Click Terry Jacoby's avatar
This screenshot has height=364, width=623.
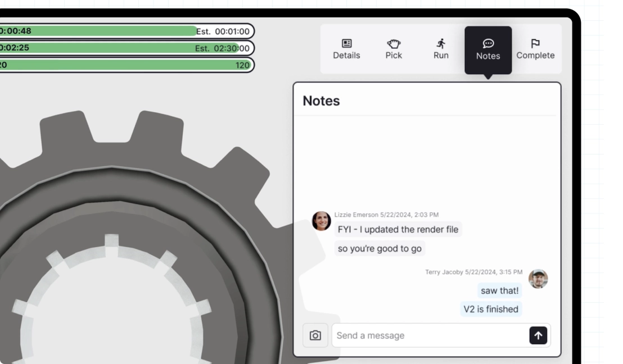click(x=538, y=279)
